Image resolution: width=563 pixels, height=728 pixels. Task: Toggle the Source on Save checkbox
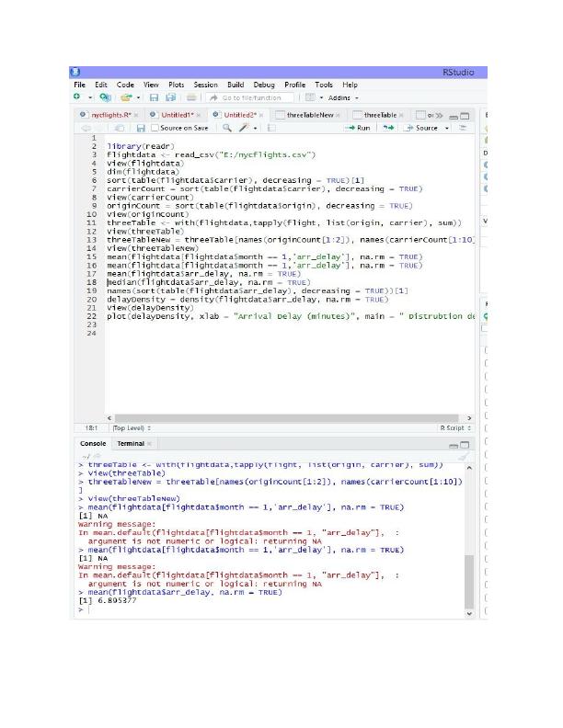click(155, 128)
